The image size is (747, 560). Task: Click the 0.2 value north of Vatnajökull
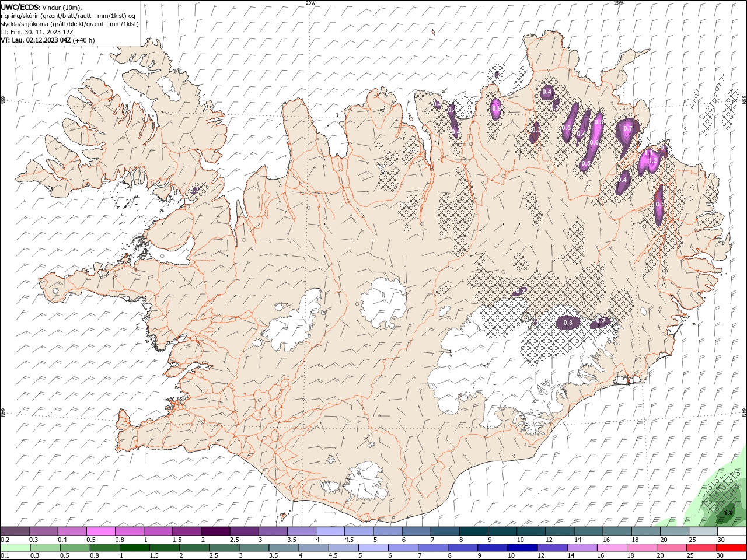521,290
